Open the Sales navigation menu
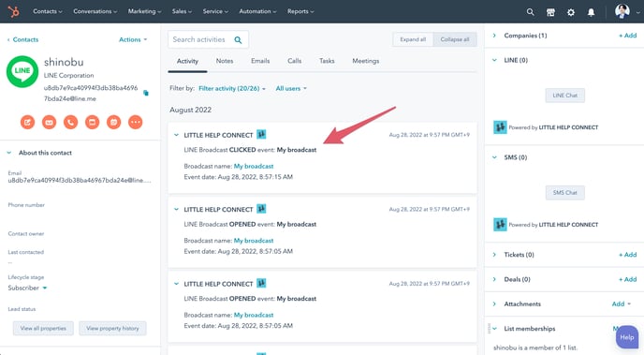This screenshot has height=355, width=644. coord(182,11)
